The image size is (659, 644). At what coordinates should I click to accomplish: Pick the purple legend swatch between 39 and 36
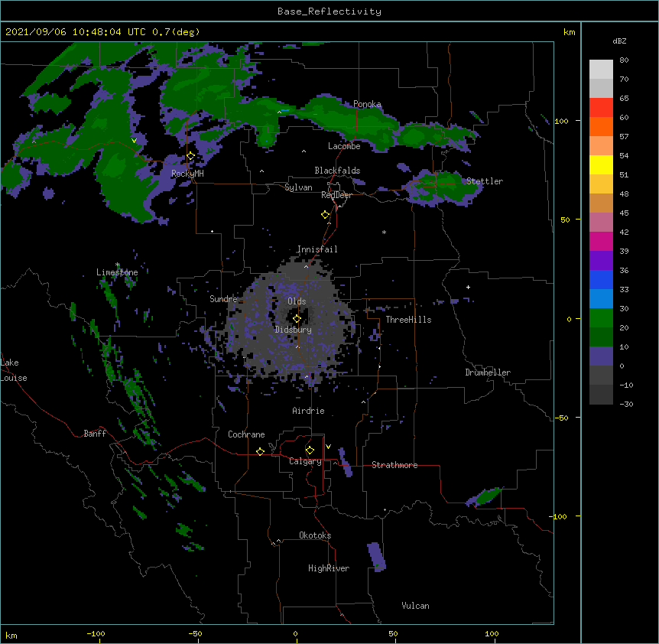coord(601,261)
